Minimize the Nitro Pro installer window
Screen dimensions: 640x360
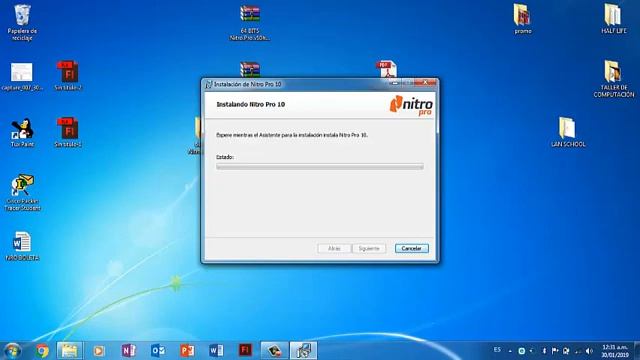[x=394, y=83]
